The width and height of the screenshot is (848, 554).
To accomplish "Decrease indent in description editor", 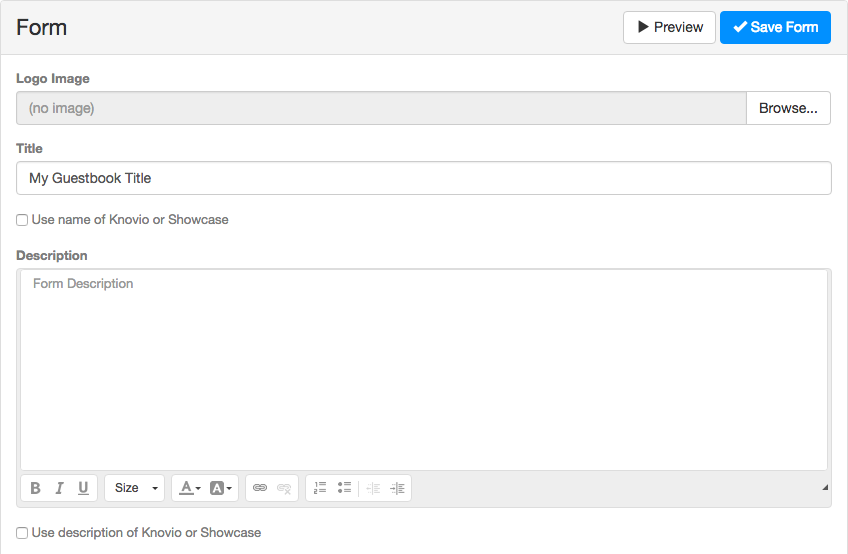I will coord(373,488).
